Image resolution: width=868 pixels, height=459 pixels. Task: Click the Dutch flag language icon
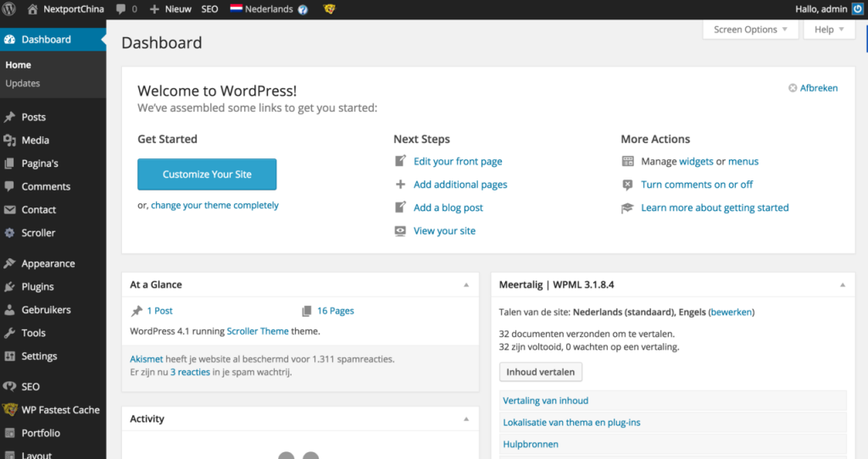point(236,8)
